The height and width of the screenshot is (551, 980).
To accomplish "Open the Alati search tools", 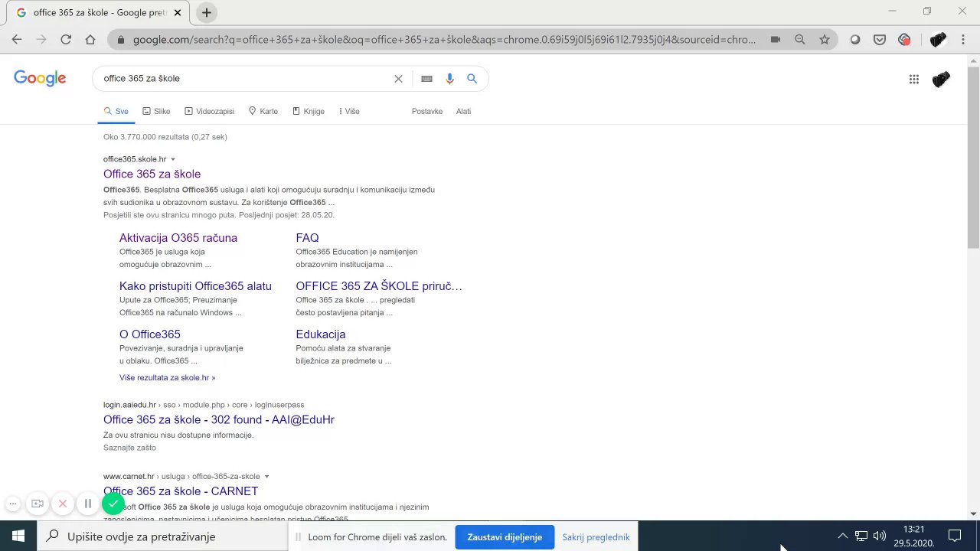I will (463, 112).
